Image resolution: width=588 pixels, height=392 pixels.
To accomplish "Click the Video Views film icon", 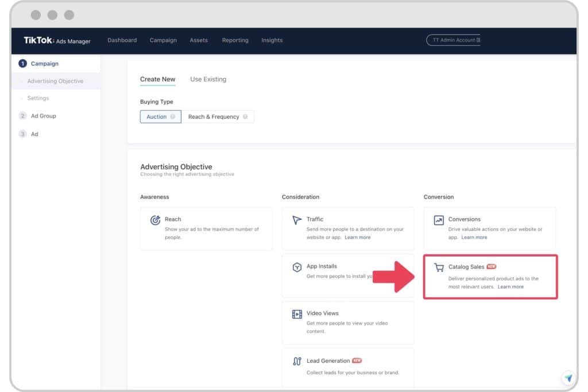I will (x=297, y=314).
